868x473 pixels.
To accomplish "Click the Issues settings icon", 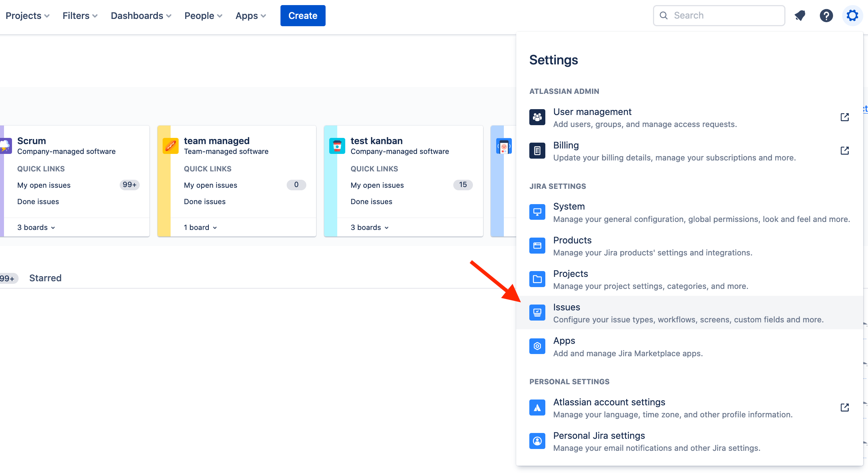I will coord(537,313).
